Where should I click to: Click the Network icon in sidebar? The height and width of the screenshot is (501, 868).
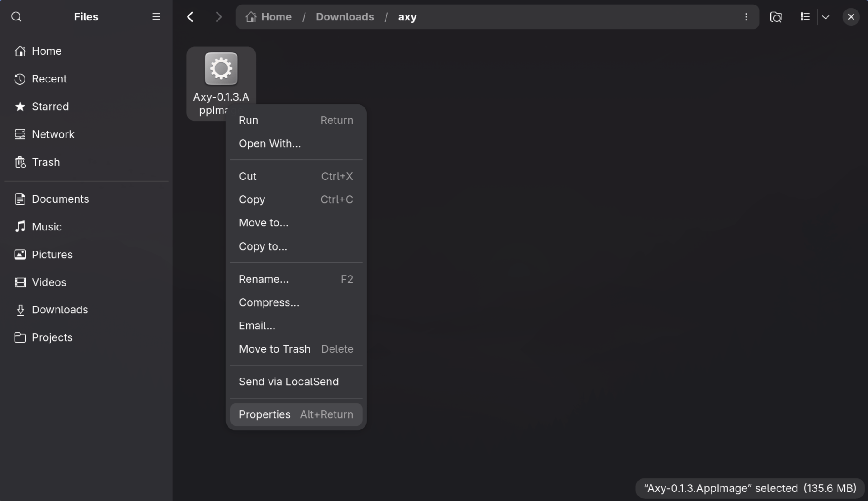[20, 134]
